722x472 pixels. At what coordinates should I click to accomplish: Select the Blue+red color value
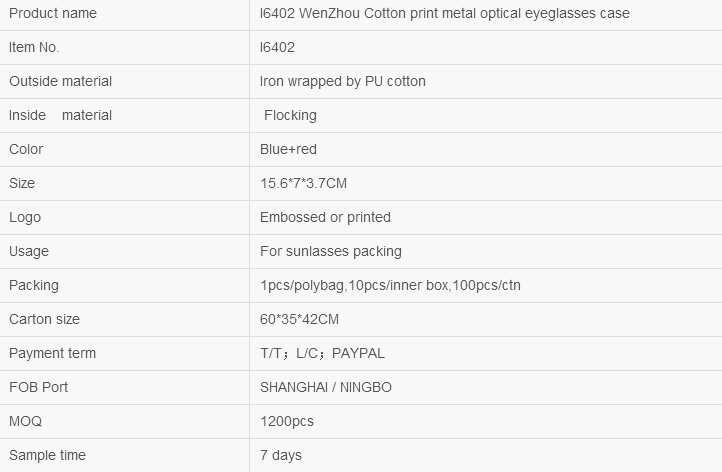click(288, 149)
